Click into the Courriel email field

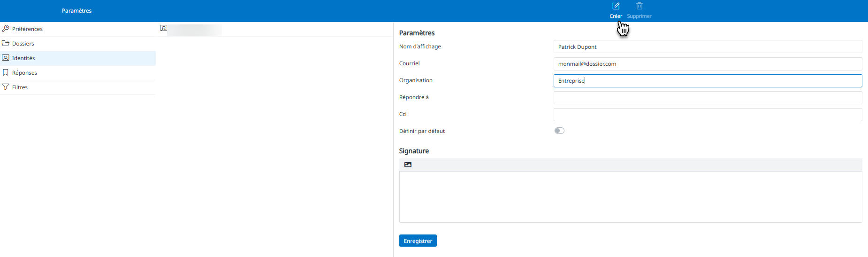tap(708, 64)
